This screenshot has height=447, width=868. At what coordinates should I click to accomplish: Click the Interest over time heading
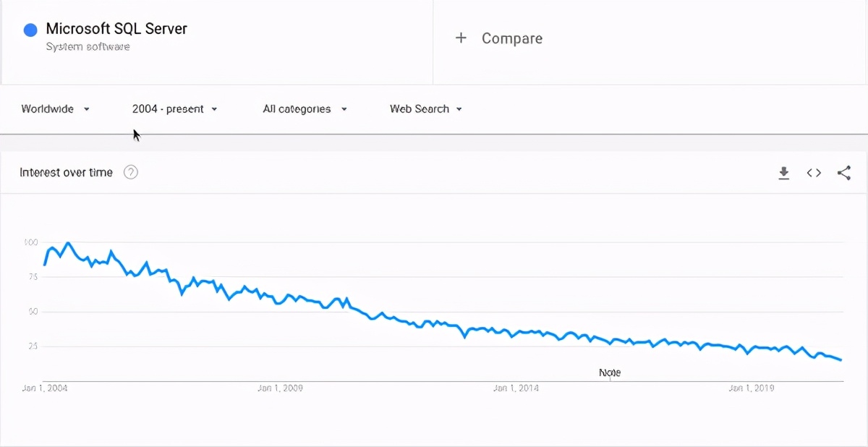click(66, 172)
